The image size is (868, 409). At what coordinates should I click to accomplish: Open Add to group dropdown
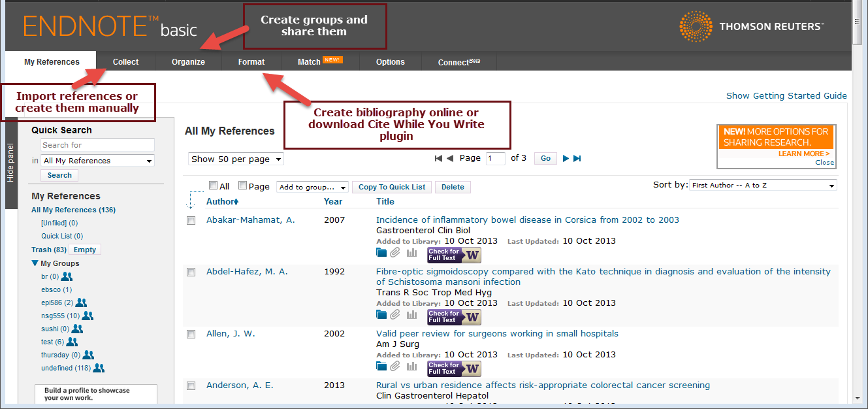coord(313,187)
